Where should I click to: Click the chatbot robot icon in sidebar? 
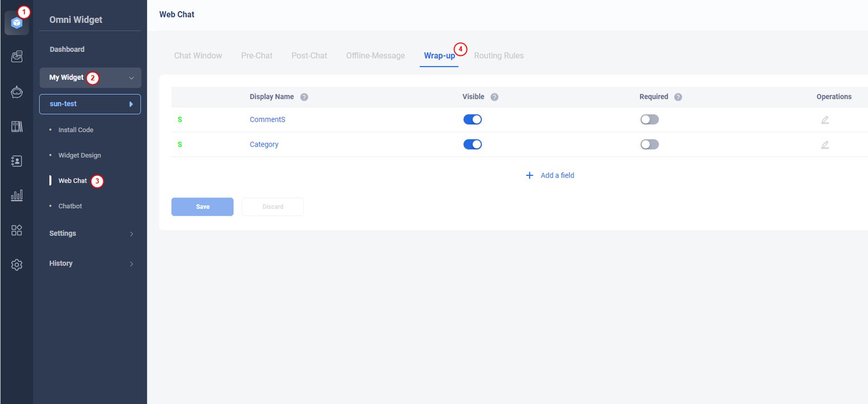(x=17, y=92)
